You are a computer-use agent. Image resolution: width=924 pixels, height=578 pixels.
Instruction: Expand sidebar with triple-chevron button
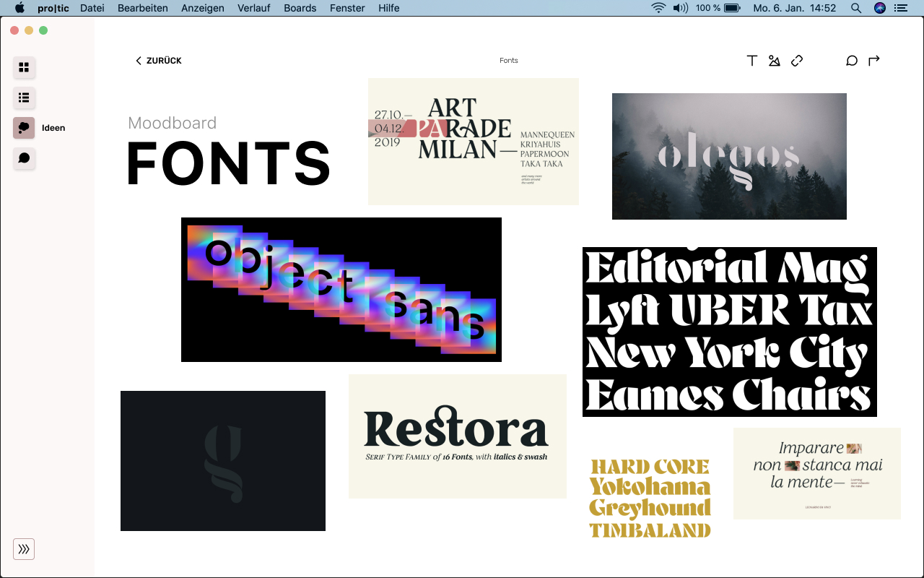[x=24, y=549]
